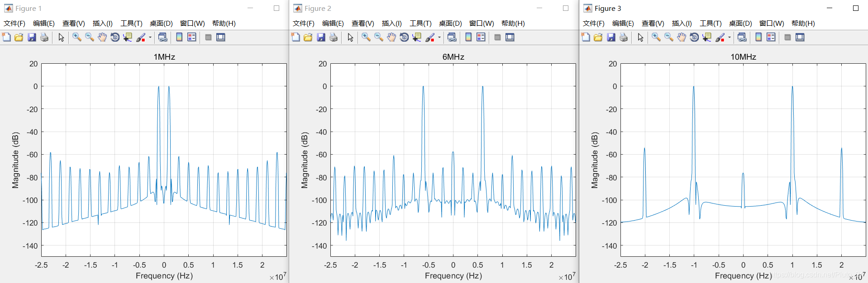Expand brush color dropdown arrow in Figure 3
Viewport: 868px width, 283px height.
pos(730,37)
